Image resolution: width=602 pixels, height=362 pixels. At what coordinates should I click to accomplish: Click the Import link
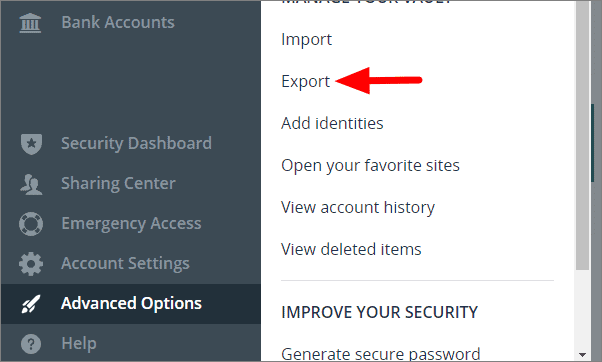306,40
